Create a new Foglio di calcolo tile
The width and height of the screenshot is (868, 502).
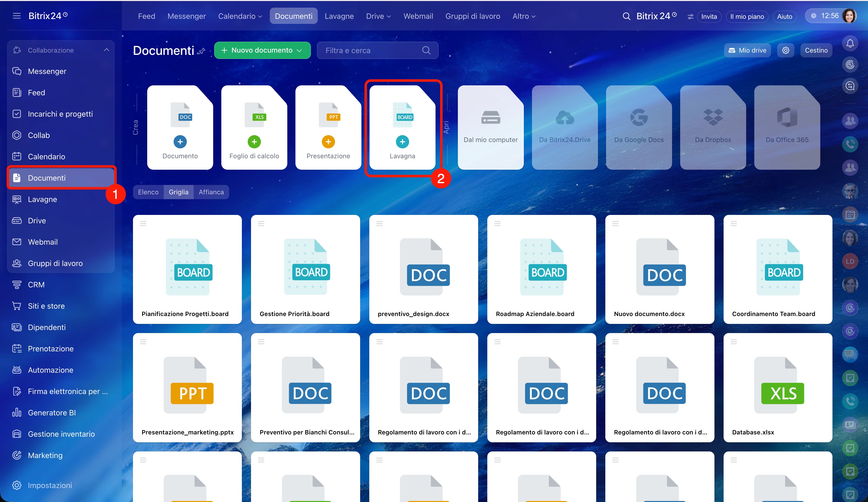pyautogui.click(x=254, y=128)
